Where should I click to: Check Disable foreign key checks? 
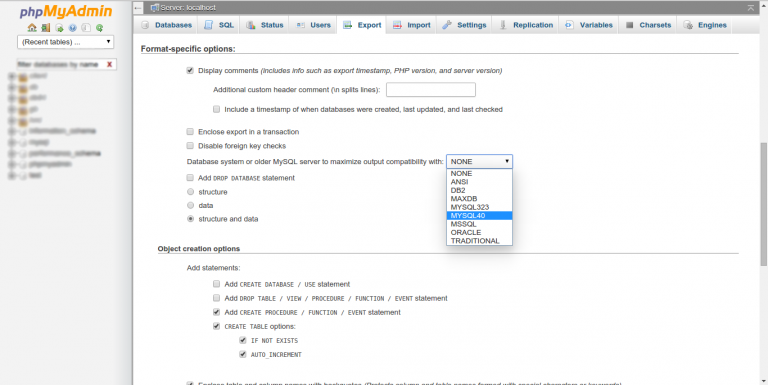[190, 146]
